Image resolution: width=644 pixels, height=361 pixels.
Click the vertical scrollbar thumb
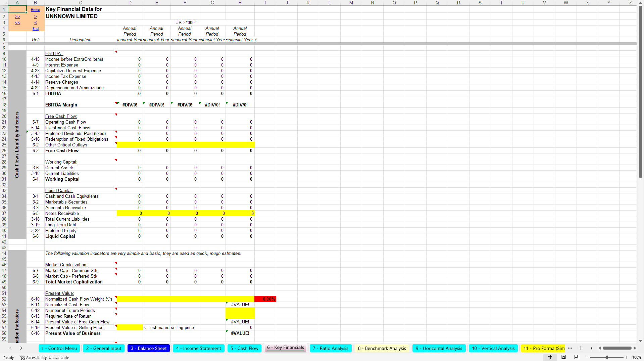tap(640, 91)
